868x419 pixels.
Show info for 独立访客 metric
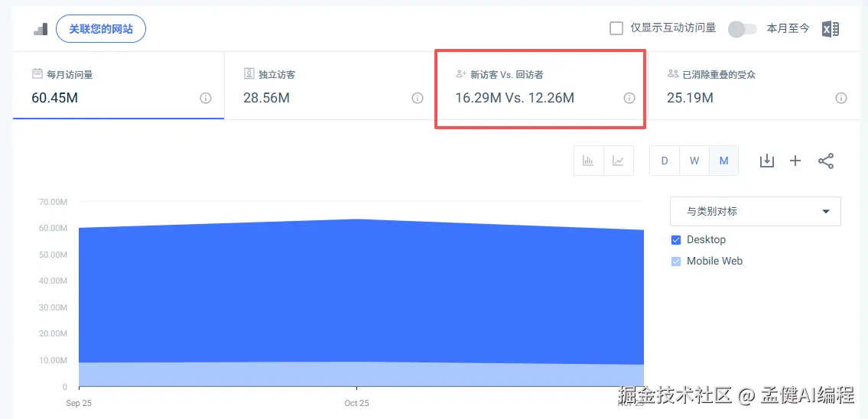(418, 98)
